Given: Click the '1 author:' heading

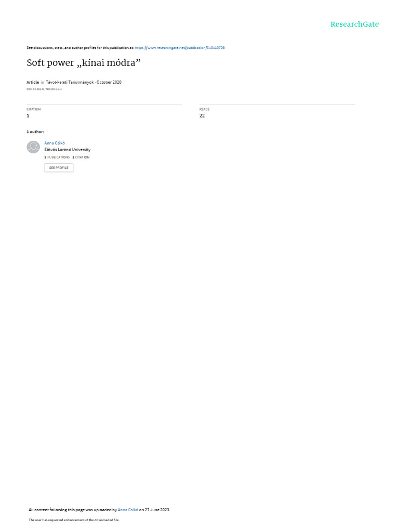Looking at the screenshot, I should [35, 131].
